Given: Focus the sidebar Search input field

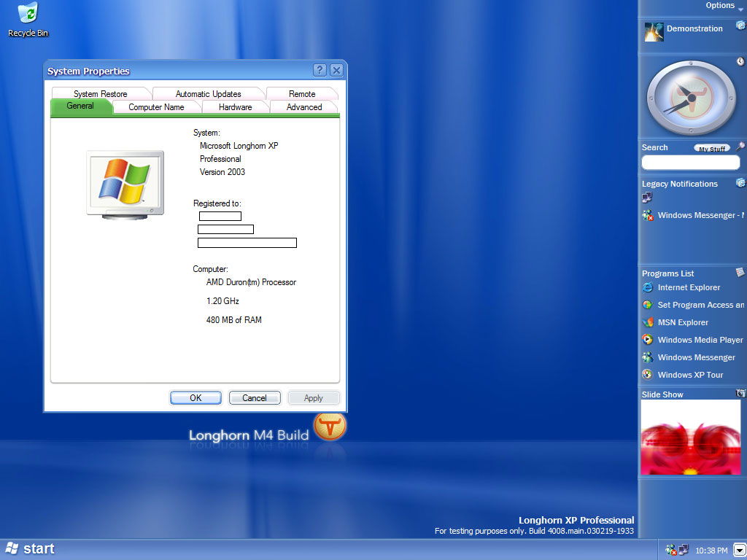Looking at the screenshot, I should coord(691,163).
